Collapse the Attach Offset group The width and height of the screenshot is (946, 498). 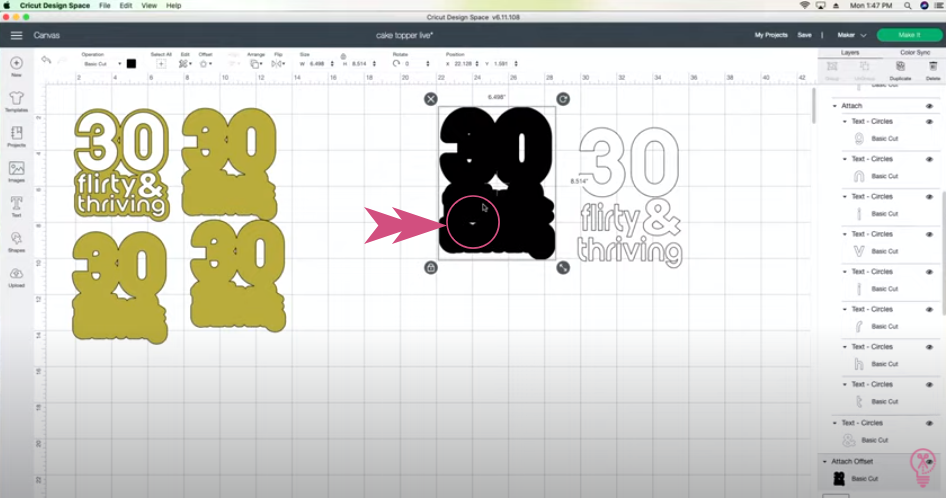click(x=825, y=462)
